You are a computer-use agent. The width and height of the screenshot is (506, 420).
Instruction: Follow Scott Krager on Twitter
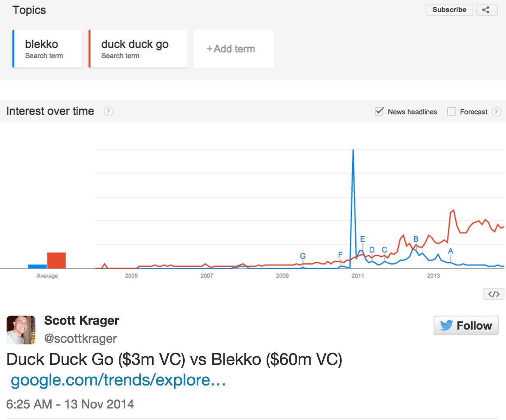[466, 325]
